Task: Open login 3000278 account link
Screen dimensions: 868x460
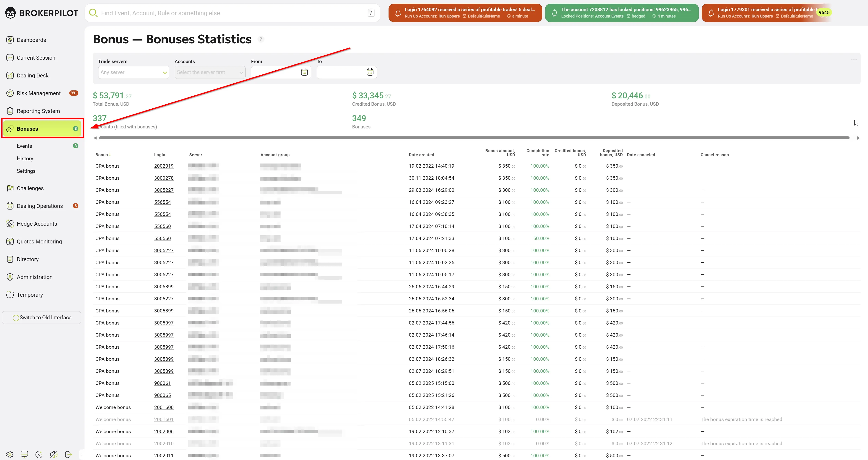Action: click(164, 178)
